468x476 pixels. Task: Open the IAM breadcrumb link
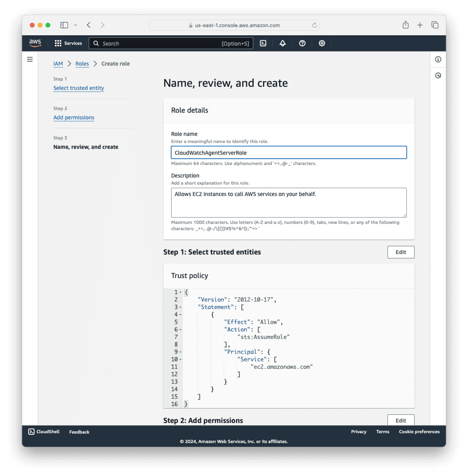coord(58,64)
